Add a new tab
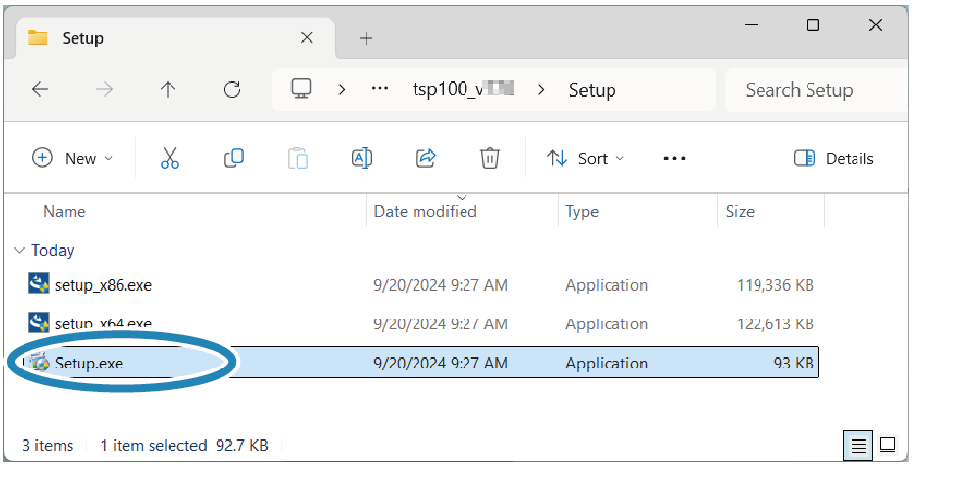Image resolution: width=980 pixels, height=490 pixels. 366,38
